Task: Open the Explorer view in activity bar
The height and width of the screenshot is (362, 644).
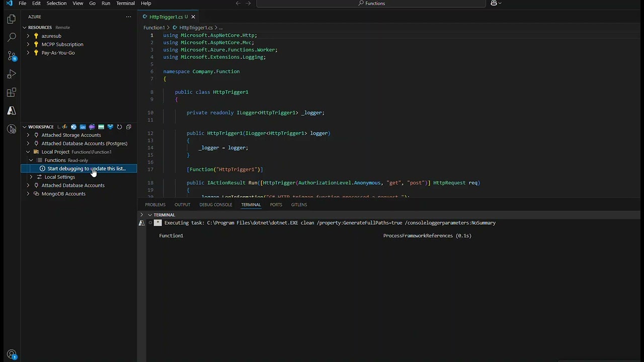Action: coord(11,19)
